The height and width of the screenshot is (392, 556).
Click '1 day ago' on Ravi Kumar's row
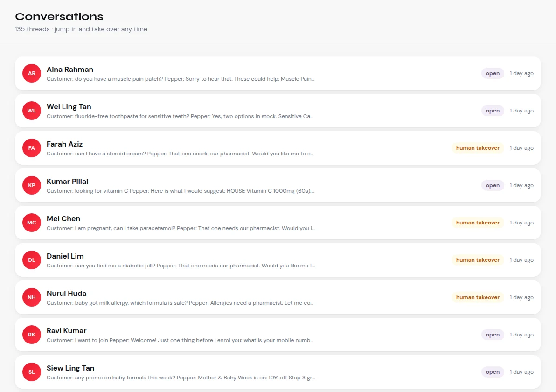pos(521,335)
